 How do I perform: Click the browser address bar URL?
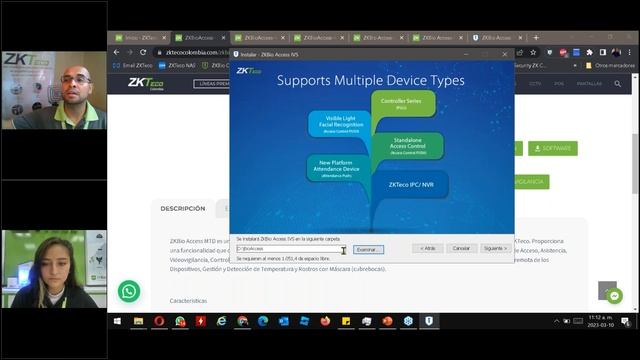tap(198, 53)
